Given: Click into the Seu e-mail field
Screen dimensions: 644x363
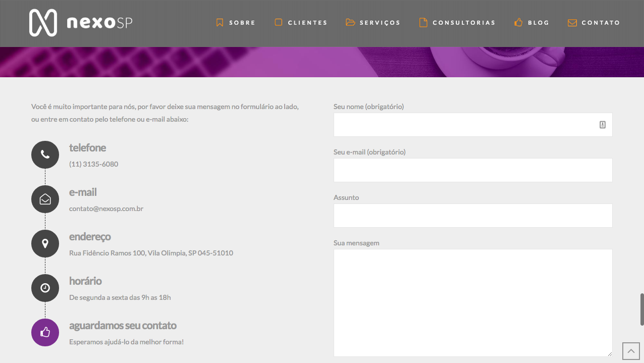Looking at the screenshot, I should [473, 170].
